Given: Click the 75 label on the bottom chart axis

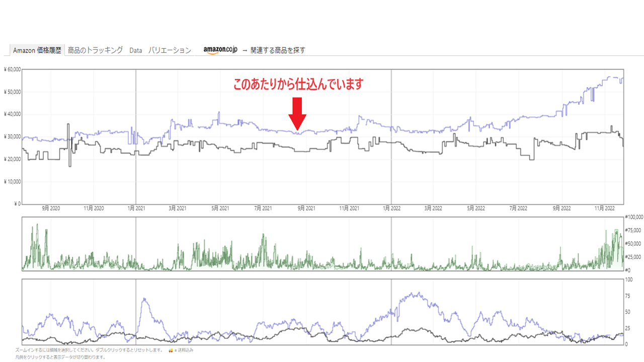Looking at the screenshot, I should [627, 296].
